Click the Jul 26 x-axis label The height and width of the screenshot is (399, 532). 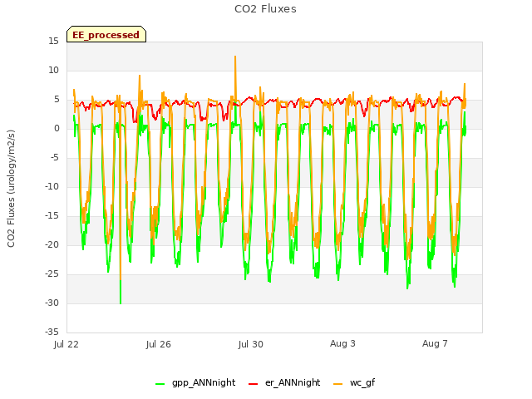tap(159, 344)
